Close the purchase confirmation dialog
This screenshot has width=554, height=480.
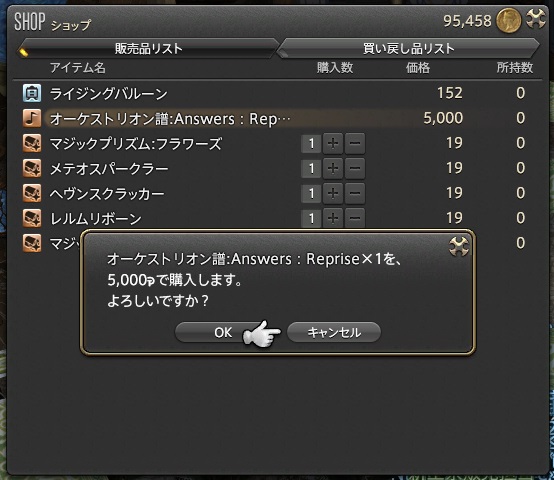point(459,246)
